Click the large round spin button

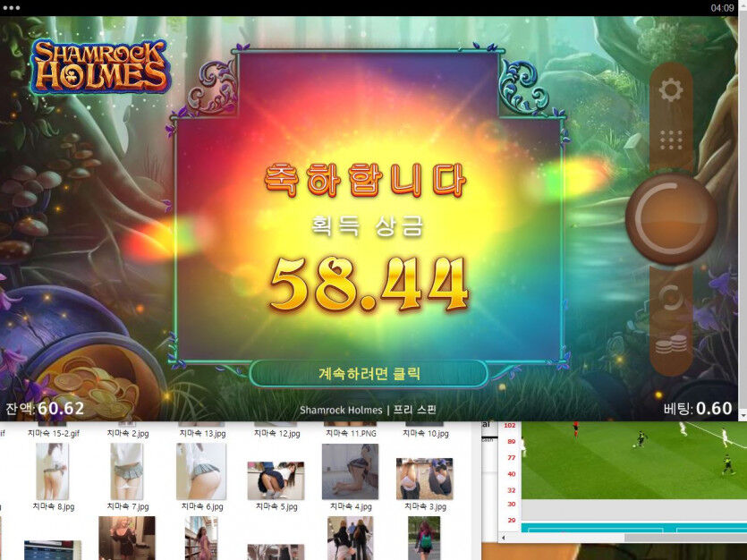(x=671, y=218)
